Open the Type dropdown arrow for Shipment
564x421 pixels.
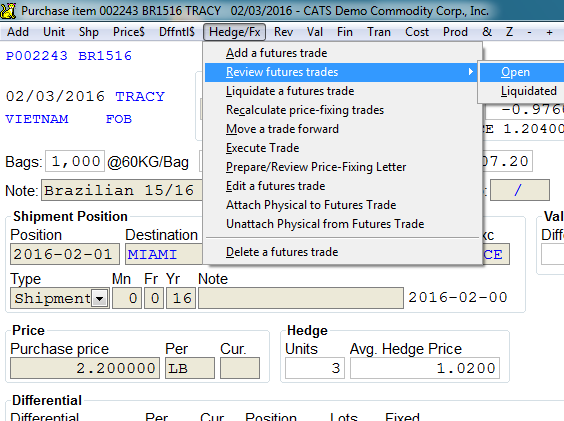point(100,298)
